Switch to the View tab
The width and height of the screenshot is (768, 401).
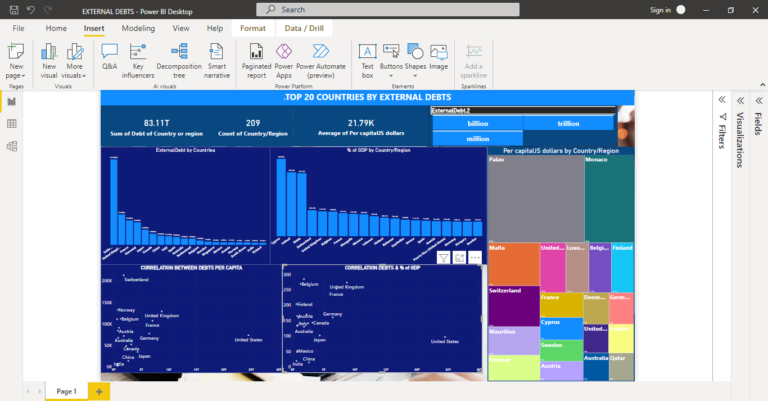click(x=181, y=28)
